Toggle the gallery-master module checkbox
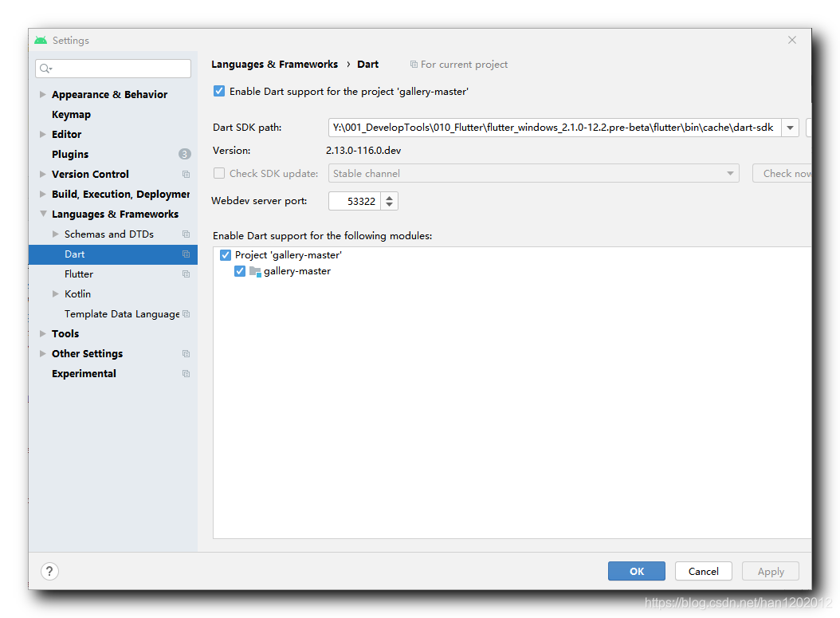The width and height of the screenshot is (840, 618). tap(239, 271)
